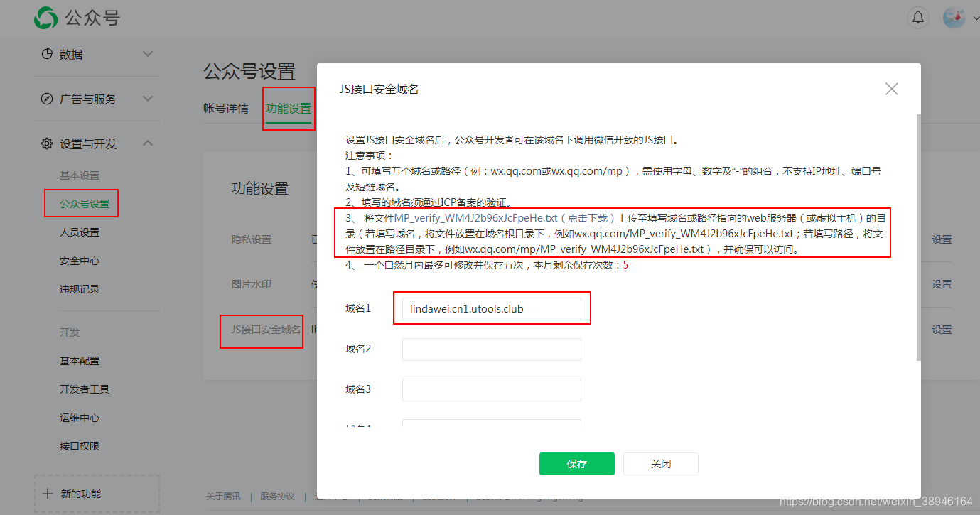The width and height of the screenshot is (980, 515).
Task: Expand the 广告与服务 menu chevron
Action: click(x=148, y=99)
